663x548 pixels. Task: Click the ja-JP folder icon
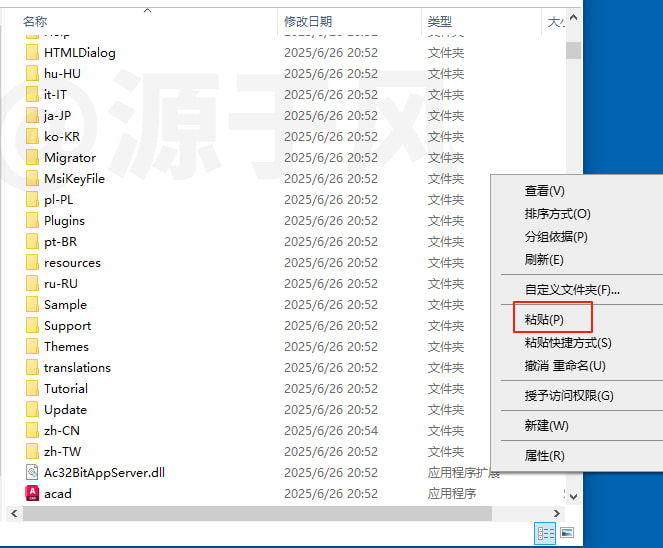coord(32,116)
